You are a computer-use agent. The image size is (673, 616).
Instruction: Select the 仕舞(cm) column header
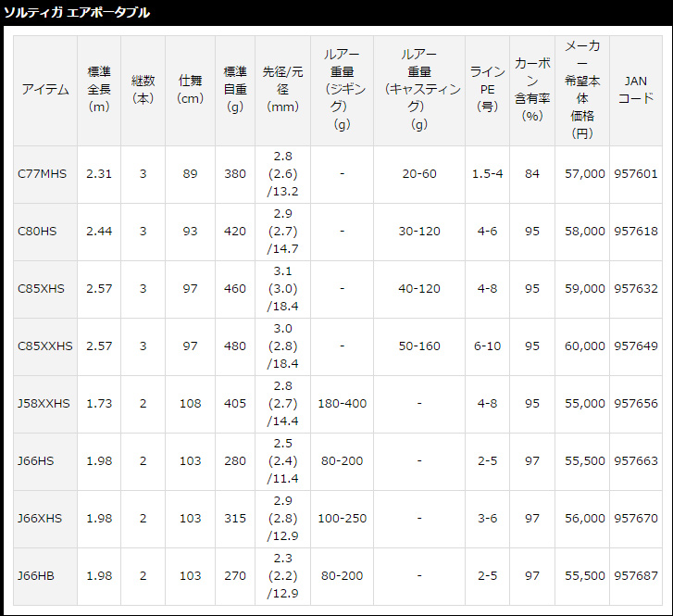[190, 89]
